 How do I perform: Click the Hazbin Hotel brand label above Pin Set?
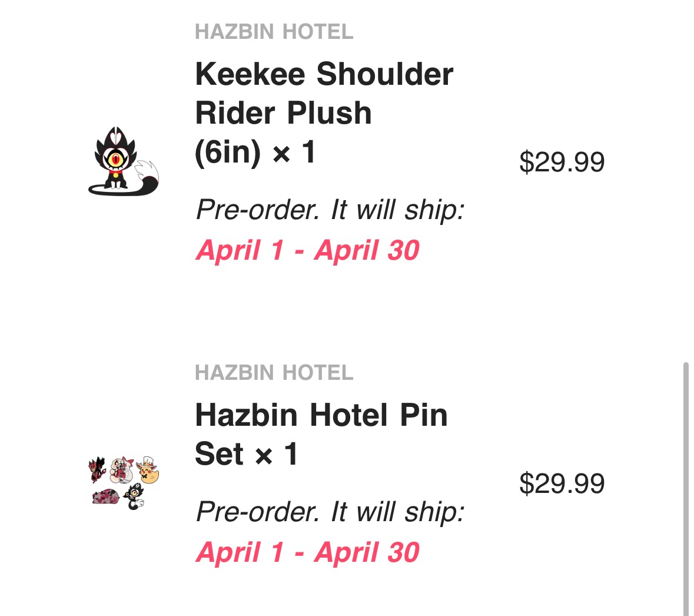[x=274, y=373]
